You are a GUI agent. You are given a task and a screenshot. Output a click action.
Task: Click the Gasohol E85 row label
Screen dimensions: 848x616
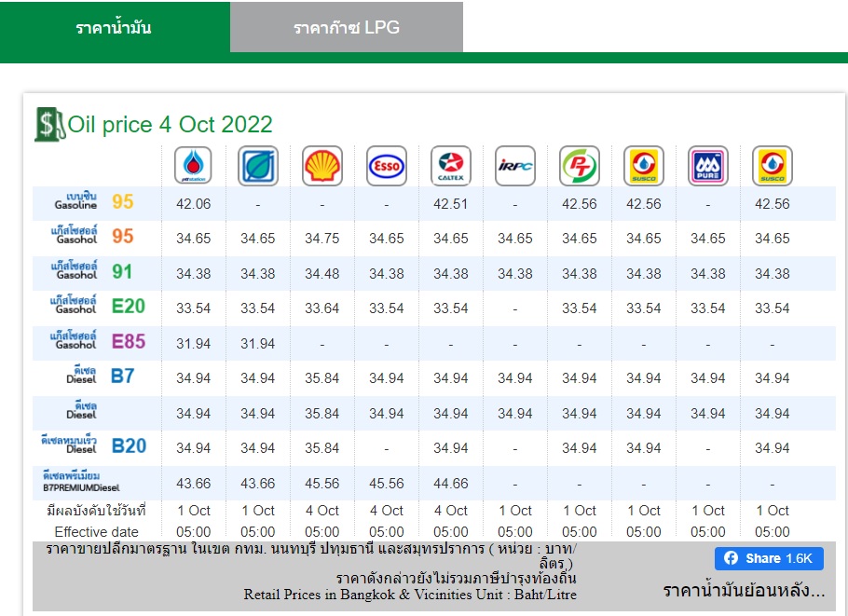coord(98,341)
